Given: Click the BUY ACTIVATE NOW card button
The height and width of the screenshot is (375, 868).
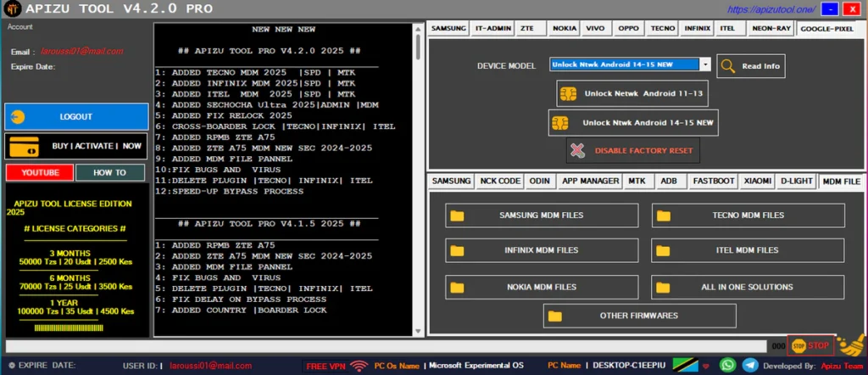Looking at the screenshot, I should tap(76, 146).
